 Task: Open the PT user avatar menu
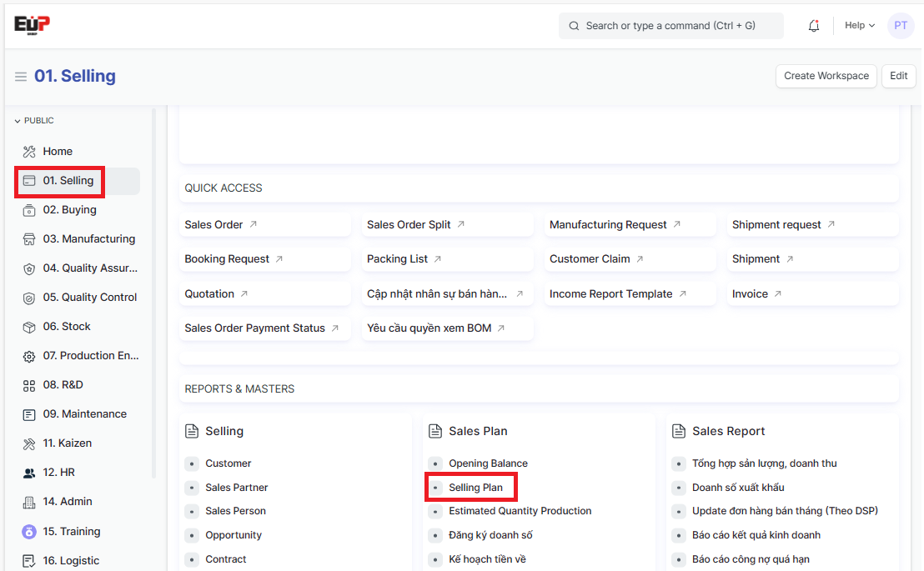(901, 26)
